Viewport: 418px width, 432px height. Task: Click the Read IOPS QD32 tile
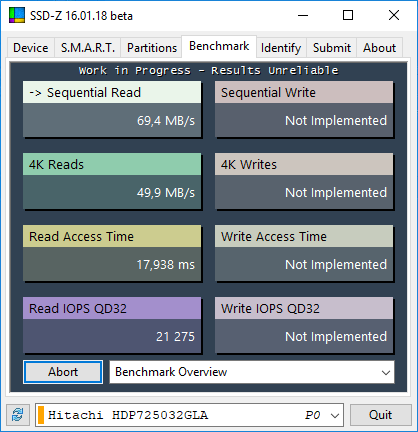click(112, 325)
